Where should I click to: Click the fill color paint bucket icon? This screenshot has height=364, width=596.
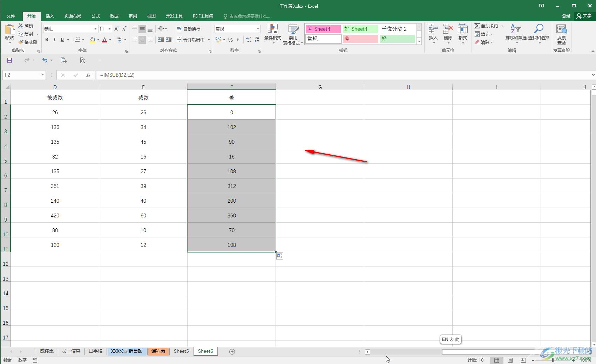point(93,40)
